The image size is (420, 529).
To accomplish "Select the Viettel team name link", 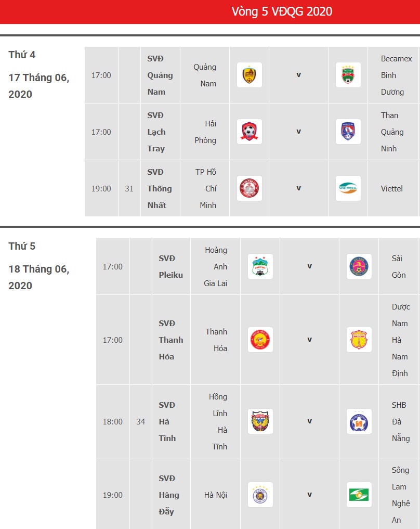I will pos(392,189).
